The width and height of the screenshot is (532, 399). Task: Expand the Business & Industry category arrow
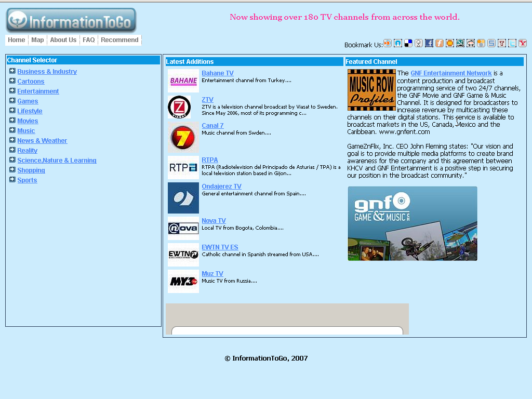pyautogui.click(x=12, y=71)
